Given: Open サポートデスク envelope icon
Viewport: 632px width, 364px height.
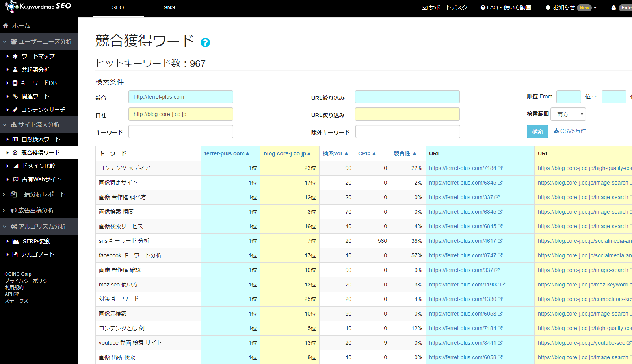Looking at the screenshot, I should pyautogui.click(x=424, y=7).
